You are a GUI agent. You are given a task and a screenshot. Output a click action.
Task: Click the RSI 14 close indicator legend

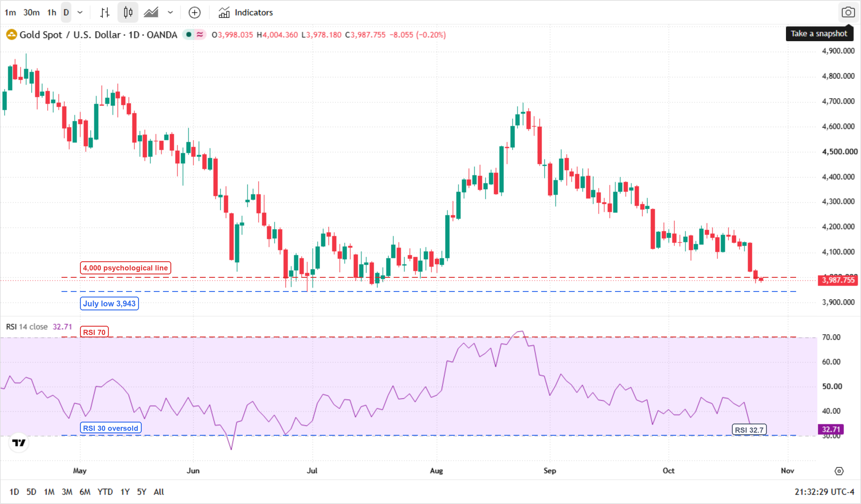(x=27, y=327)
